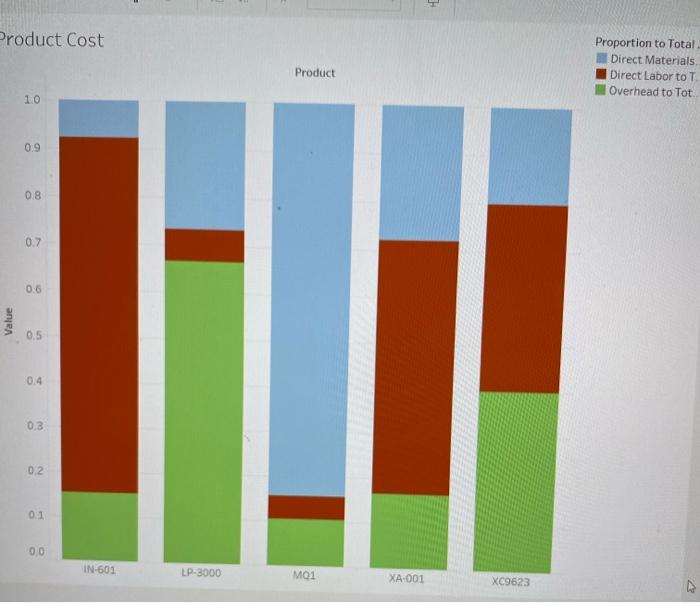The height and width of the screenshot is (603, 700).
Task: Click the '0.6' value axis tick
Action: pyautogui.click(x=34, y=289)
